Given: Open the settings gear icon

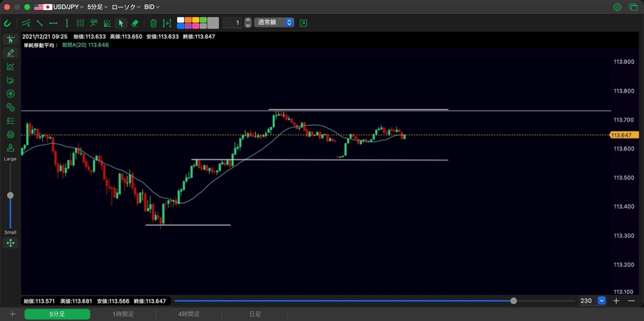Looking at the screenshot, I should (x=617, y=8).
